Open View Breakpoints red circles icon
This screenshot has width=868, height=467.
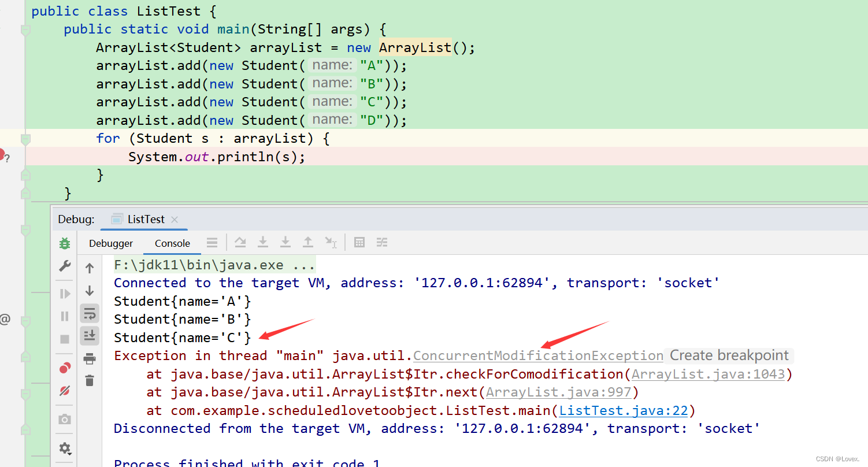[x=65, y=368]
